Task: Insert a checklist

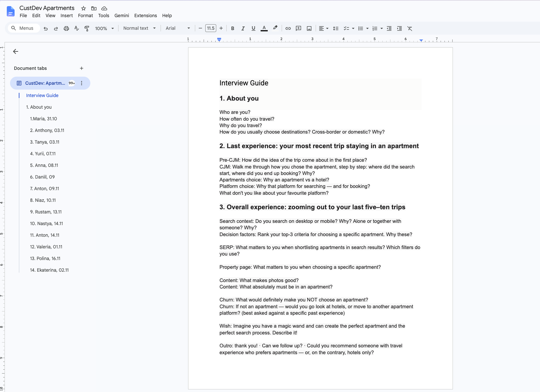Action: click(346, 28)
